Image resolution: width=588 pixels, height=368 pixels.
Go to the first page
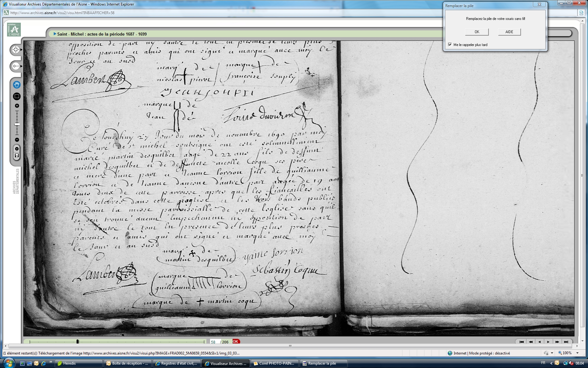[x=522, y=342]
